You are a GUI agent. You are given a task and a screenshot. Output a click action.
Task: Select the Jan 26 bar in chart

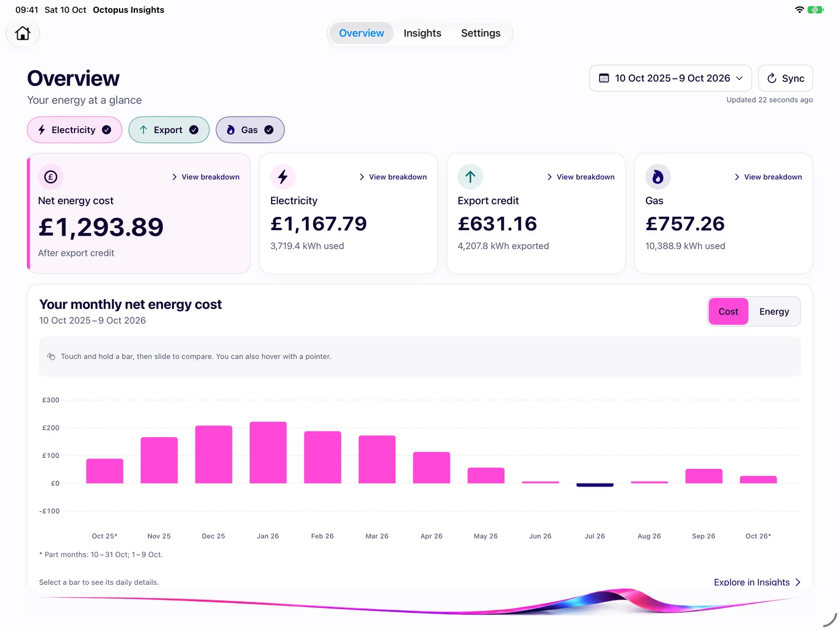268,452
